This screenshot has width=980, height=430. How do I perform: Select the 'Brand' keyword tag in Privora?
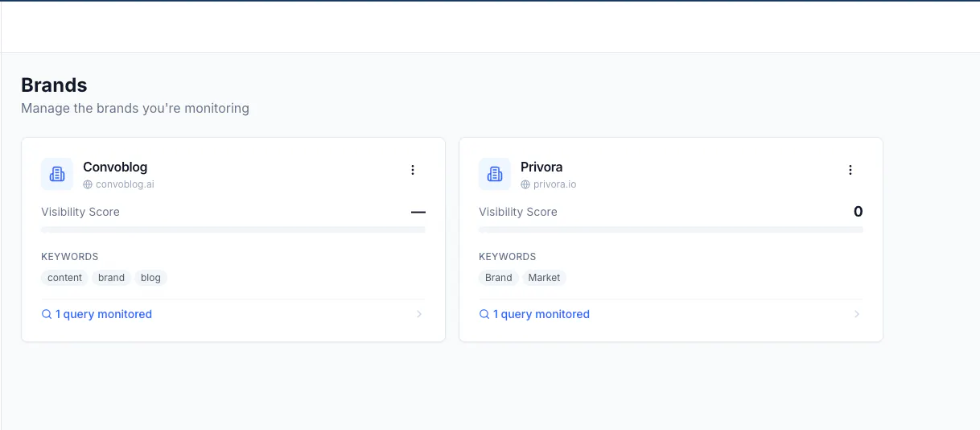pos(499,278)
